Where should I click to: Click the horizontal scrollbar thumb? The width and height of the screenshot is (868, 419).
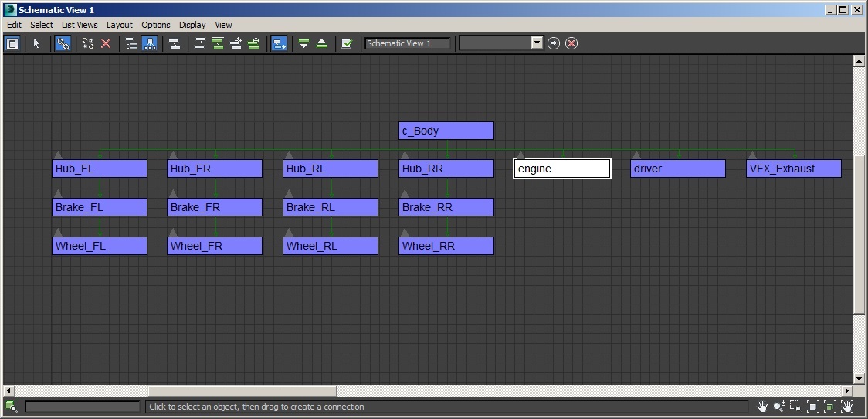point(242,391)
